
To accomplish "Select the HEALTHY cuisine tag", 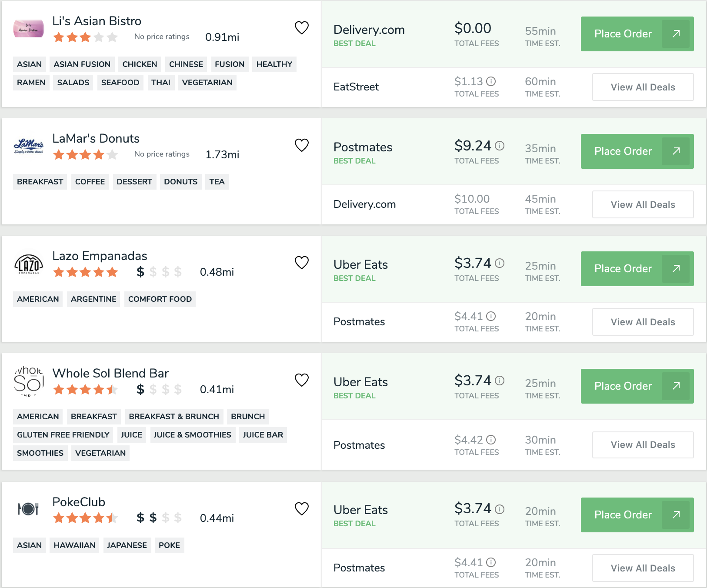I will coord(274,64).
